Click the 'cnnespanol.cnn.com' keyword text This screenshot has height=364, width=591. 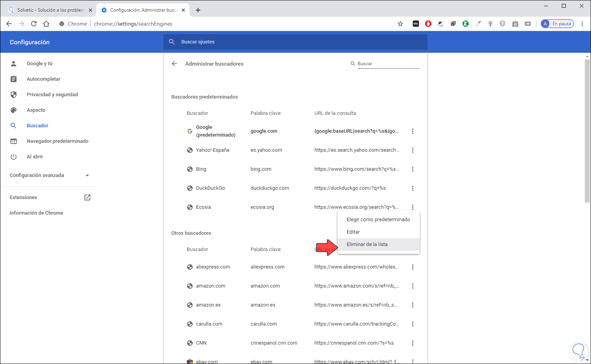tap(274, 343)
